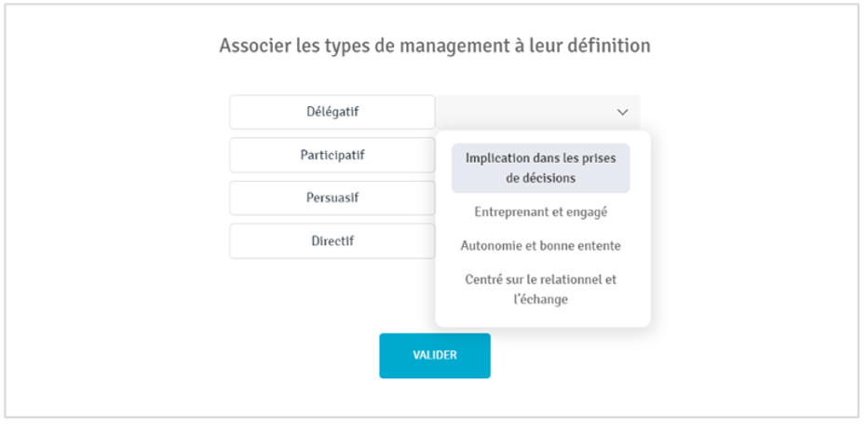
Task: Choose the "Entreprenant et engagé" option
Action: pos(540,212)
